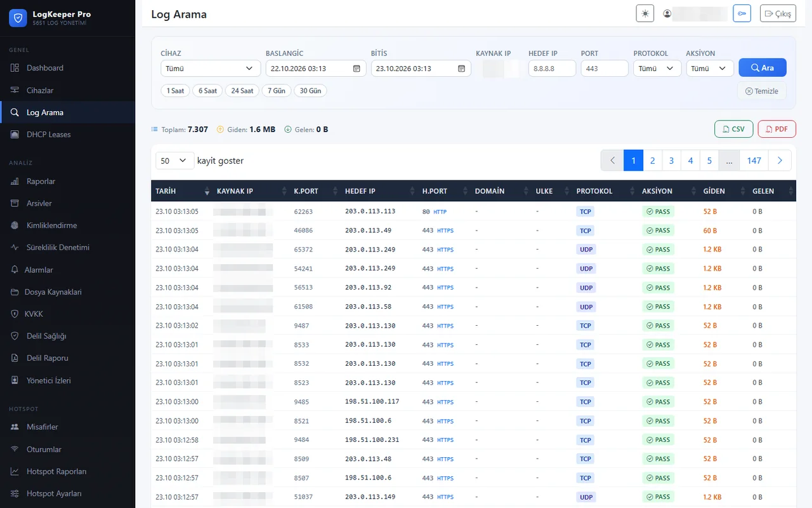Expand the CIHAZ device dropdown
This screenshot has width=812, height=508.
point(211,69)
